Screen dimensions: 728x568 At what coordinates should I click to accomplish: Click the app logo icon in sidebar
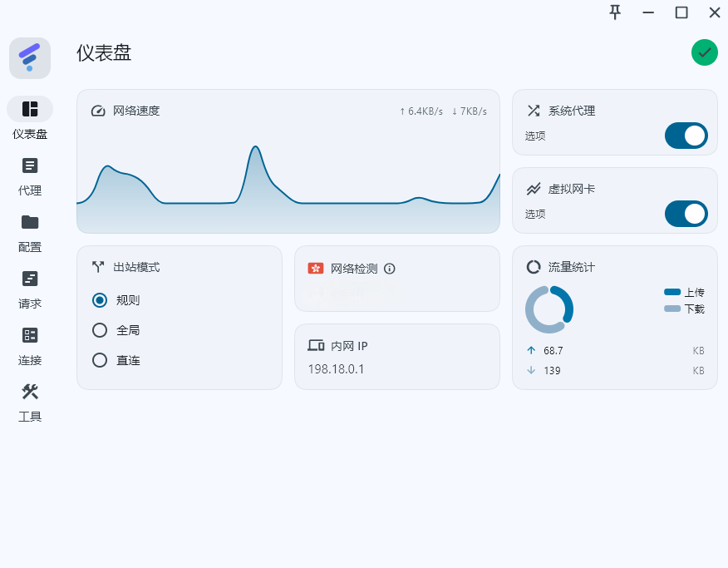point(30,58)
